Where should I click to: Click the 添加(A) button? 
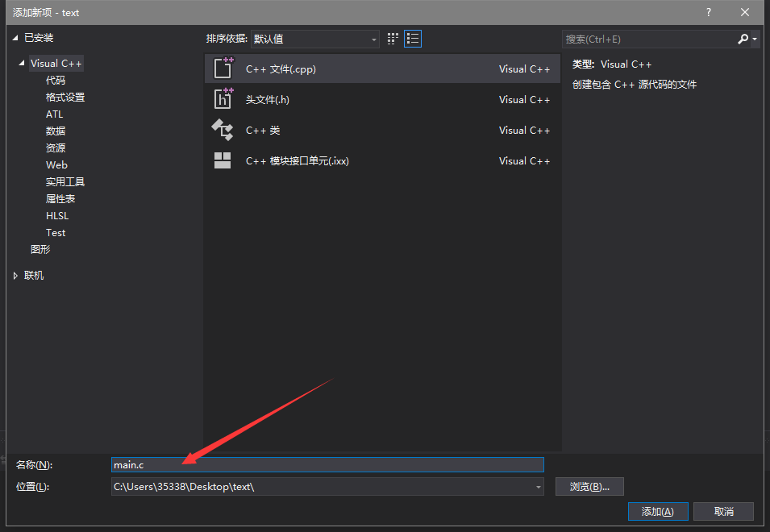[x=658, y=511]
